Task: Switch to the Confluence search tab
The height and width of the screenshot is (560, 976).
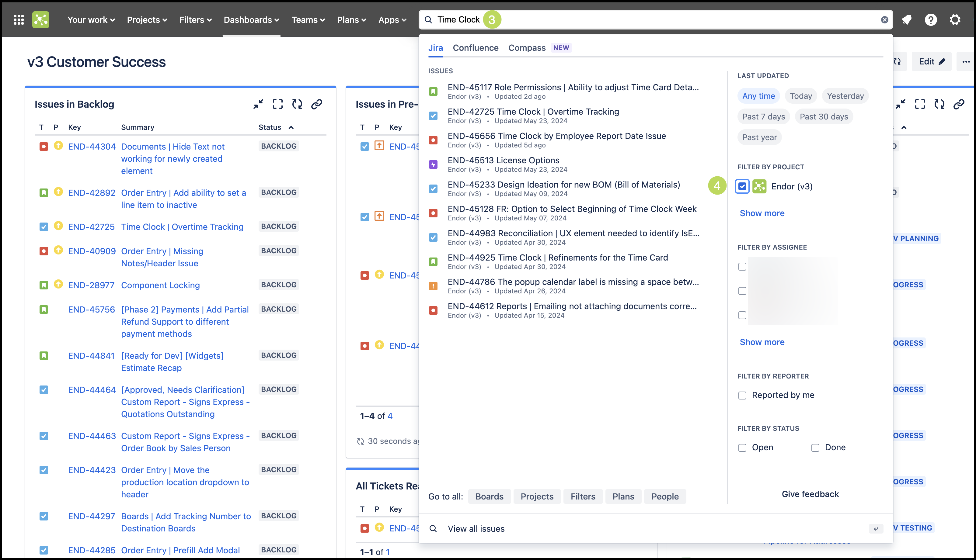Action: coord(475,48)
